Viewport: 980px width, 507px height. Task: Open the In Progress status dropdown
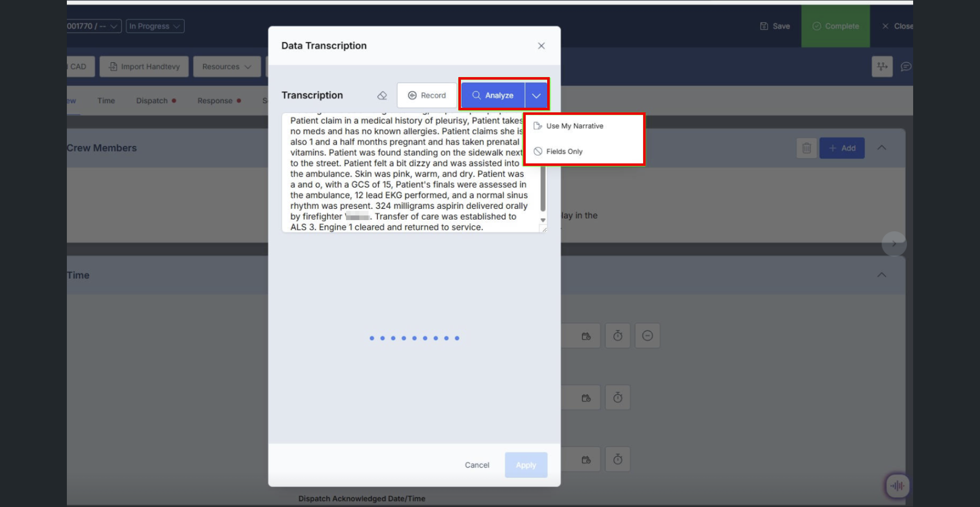155,26
